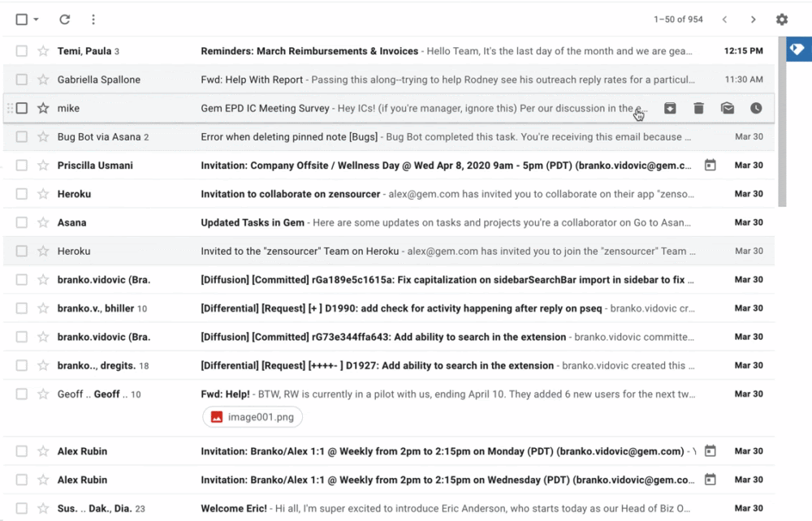Viewport: 812px width, 521px height.
Task: Go to the next page of older emails
Action: point(754,19)
